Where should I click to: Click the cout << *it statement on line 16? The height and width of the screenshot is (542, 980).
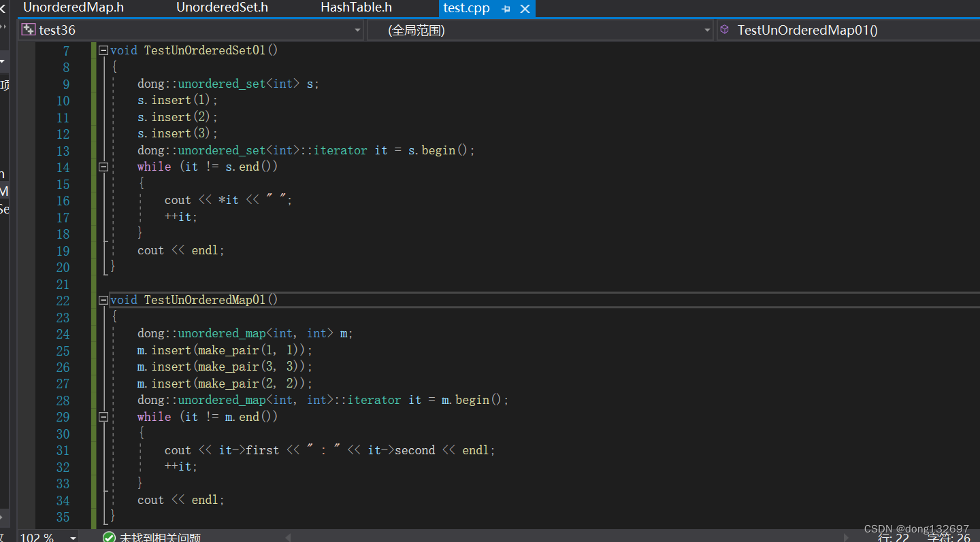pyautogui.click(x=228, y=201)
